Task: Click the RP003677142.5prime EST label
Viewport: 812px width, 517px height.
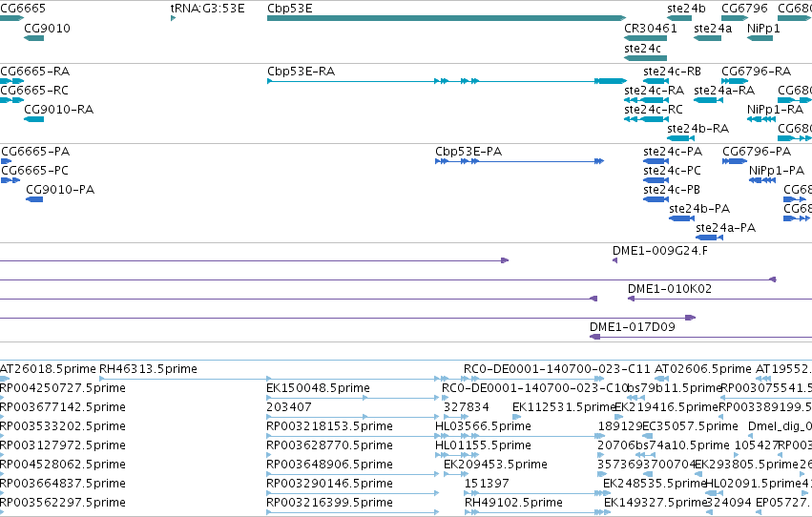Action: pos(63,406)
